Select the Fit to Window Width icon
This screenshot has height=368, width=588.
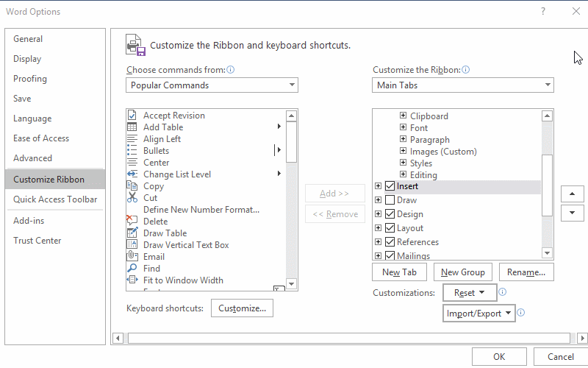click(x=132, y=280)
